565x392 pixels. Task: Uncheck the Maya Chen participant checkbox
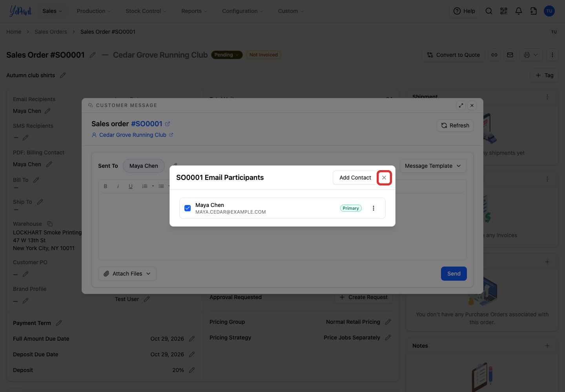(188, 208)
